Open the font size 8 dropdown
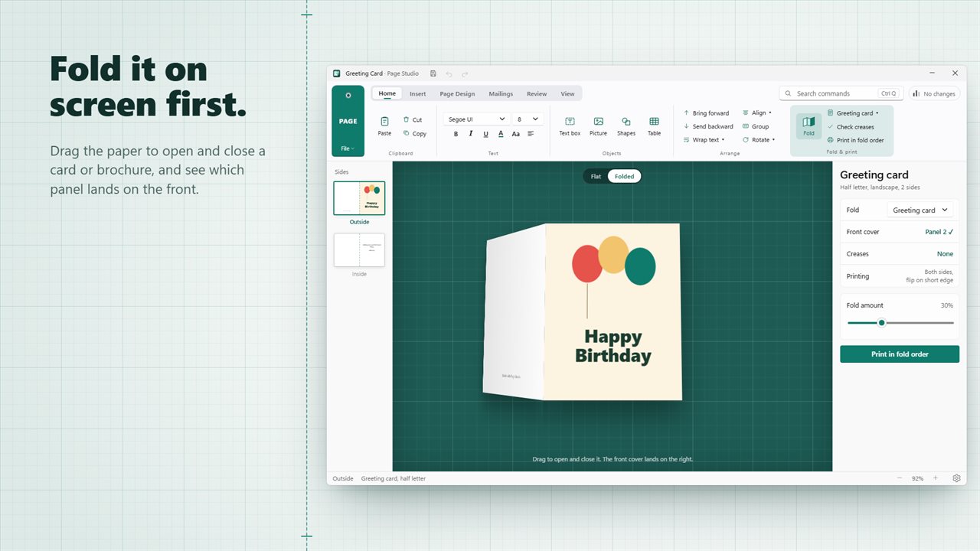 click(528, 119)
